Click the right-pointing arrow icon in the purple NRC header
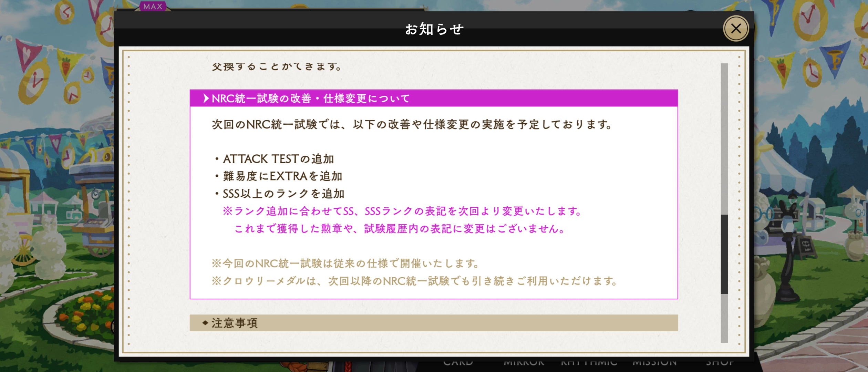This screenshot has height=372, width=868. (x=206, y=99)
